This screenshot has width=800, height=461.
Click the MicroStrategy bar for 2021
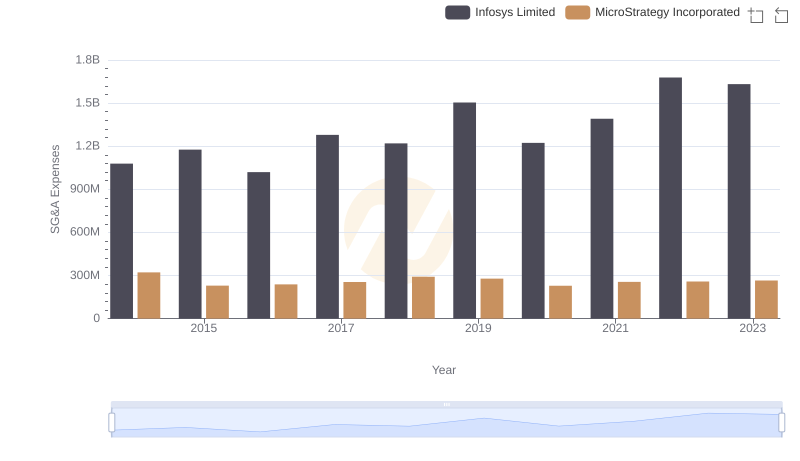tap(629, 300)
